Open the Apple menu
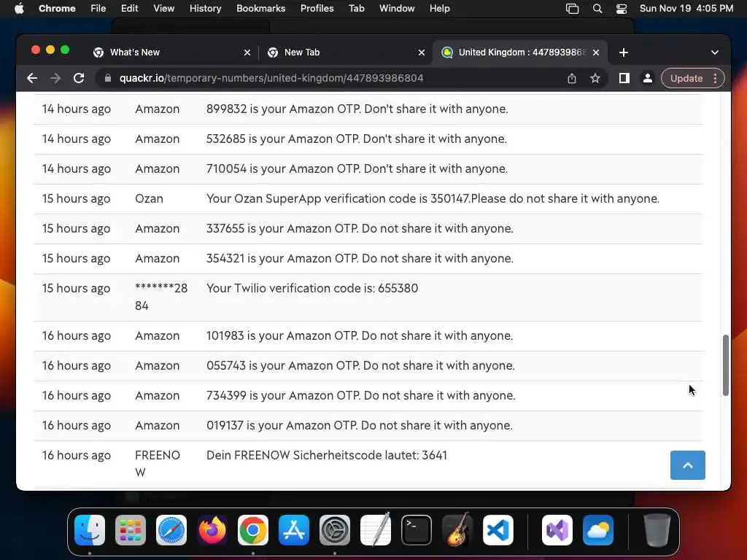 18,9
